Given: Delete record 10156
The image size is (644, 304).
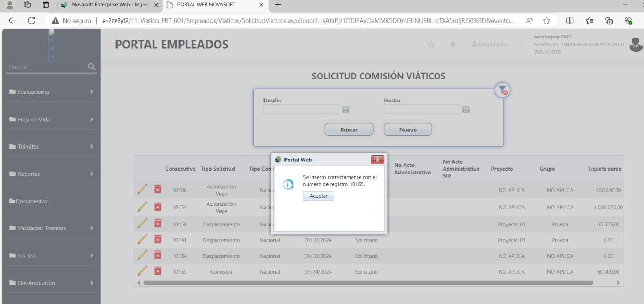Looking at the screenshot, I should 157,224.
